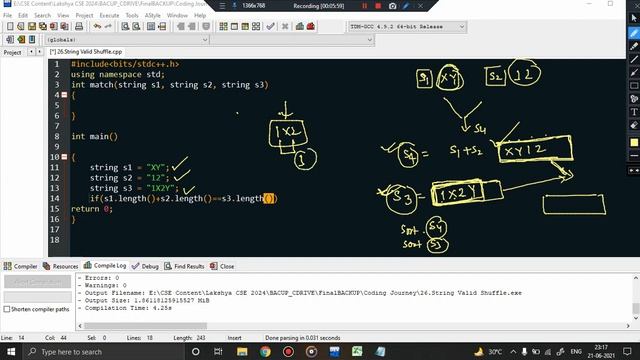Click the taskbar search box

coord(102,351)
